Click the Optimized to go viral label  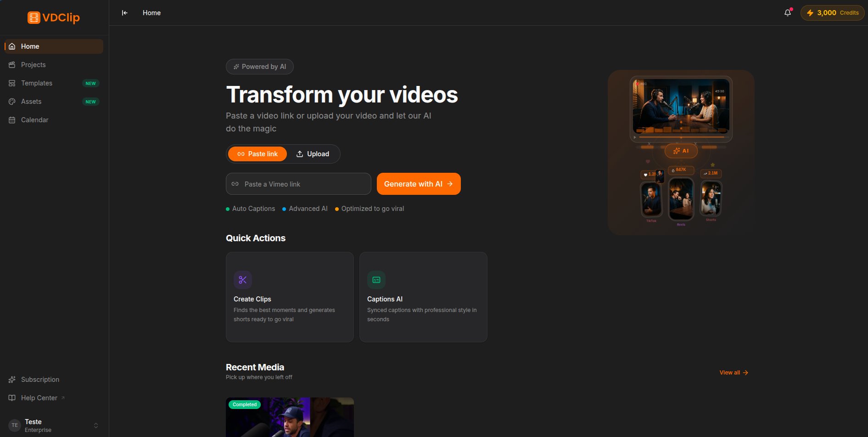click(373, 209)
